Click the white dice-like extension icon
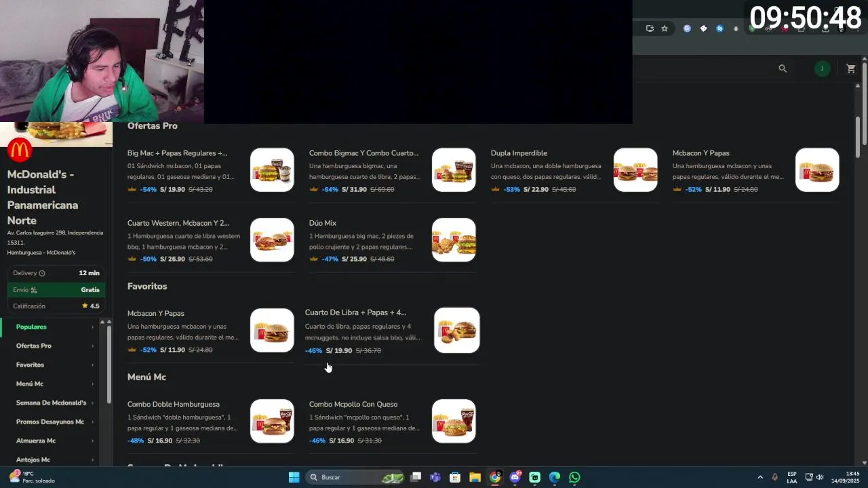Image resolution: width=868 pixels, height=488 pixels. pos(703,28)
